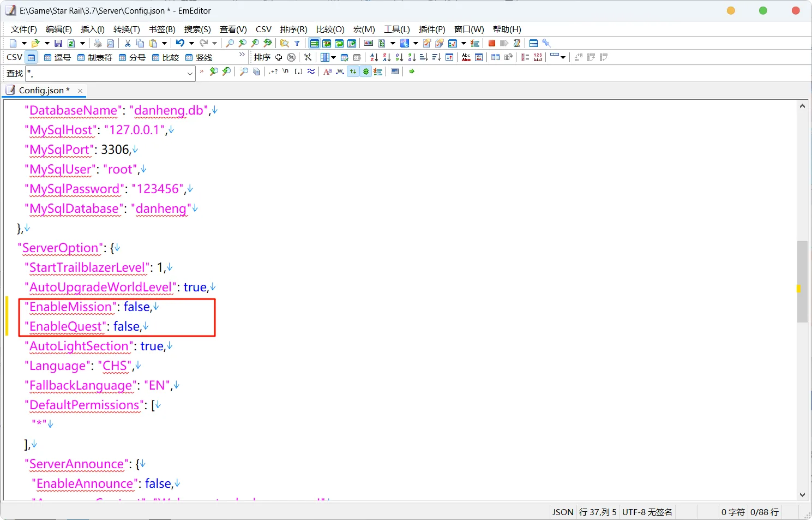The width and height of the screenshot is (812, 520).
Task: Click the Print icon in toolbar
Action: click(x=98, y=43)
